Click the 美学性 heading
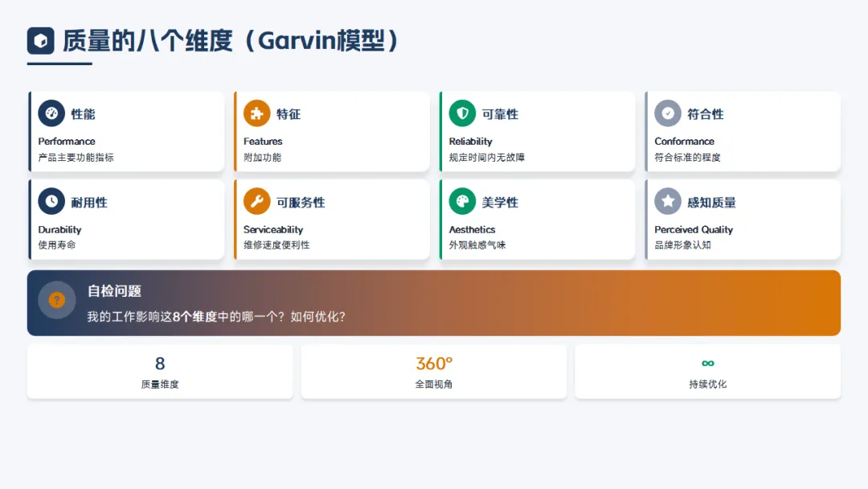 [x=500, y=202]
